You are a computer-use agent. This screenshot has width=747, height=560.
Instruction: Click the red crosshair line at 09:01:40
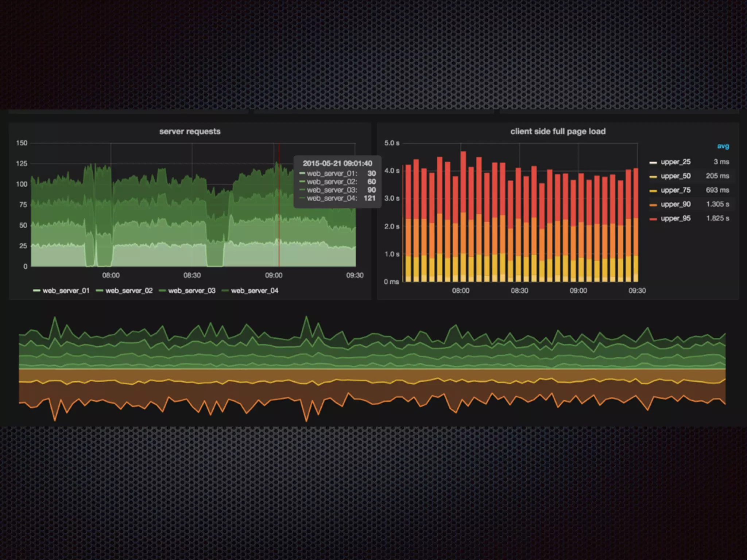pos(279,219)
